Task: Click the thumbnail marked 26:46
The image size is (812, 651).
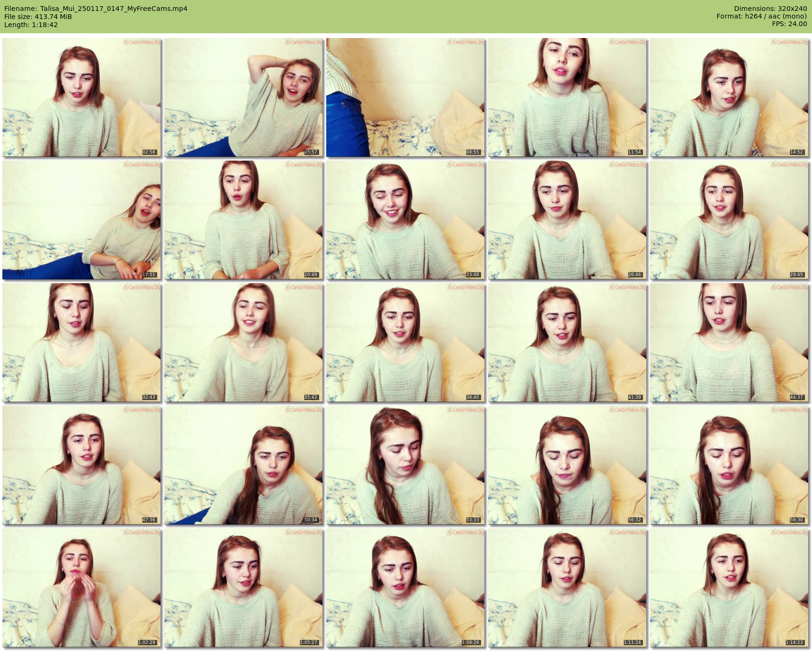Action: tap(567, 220)
